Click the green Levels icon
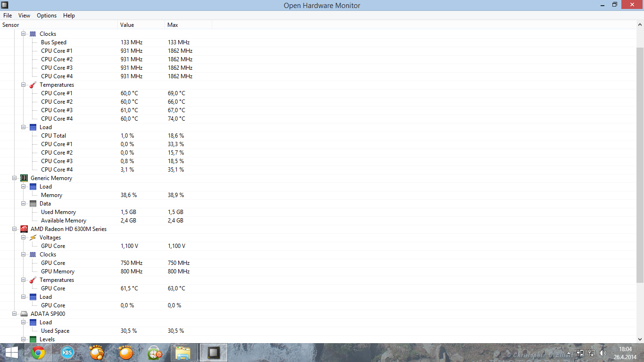644x362 pixels. [33, 339]
